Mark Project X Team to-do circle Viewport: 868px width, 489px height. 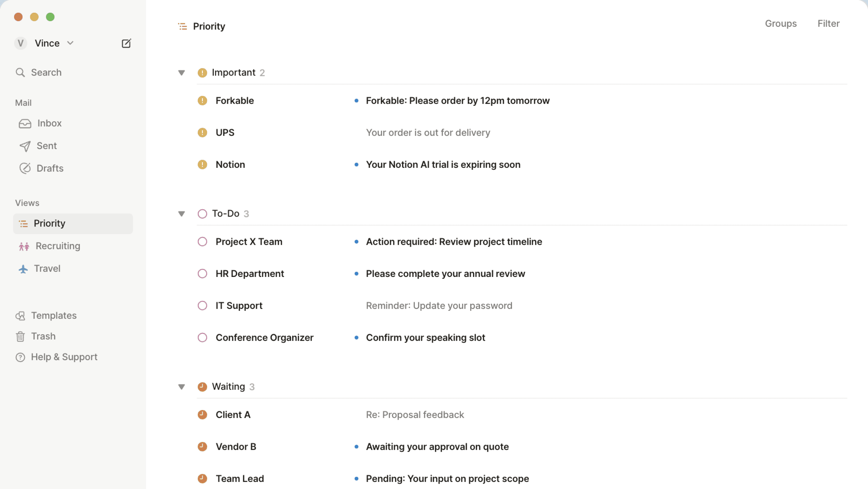[202, 242]
